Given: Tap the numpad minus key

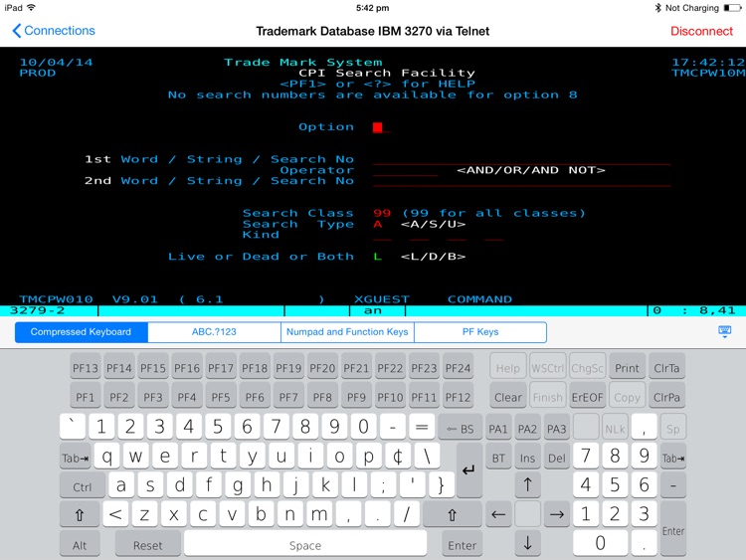Looking at the screenshot, I should [x=673, y=484].
